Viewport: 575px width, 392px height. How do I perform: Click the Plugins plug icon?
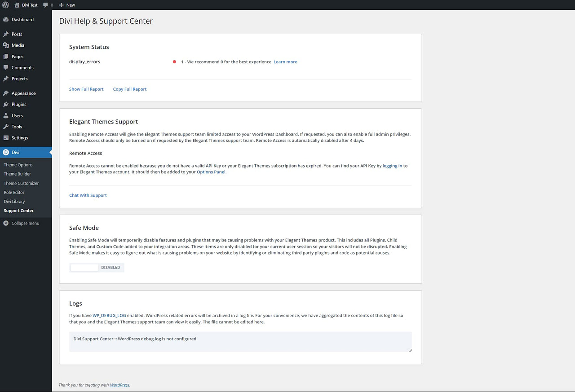click(x=6, y=105)
